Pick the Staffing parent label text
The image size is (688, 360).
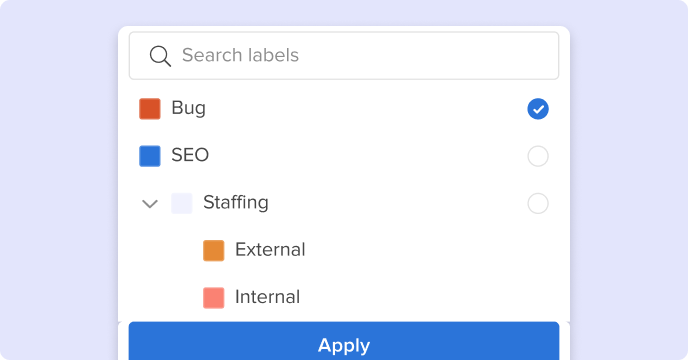tap(236, 203)
